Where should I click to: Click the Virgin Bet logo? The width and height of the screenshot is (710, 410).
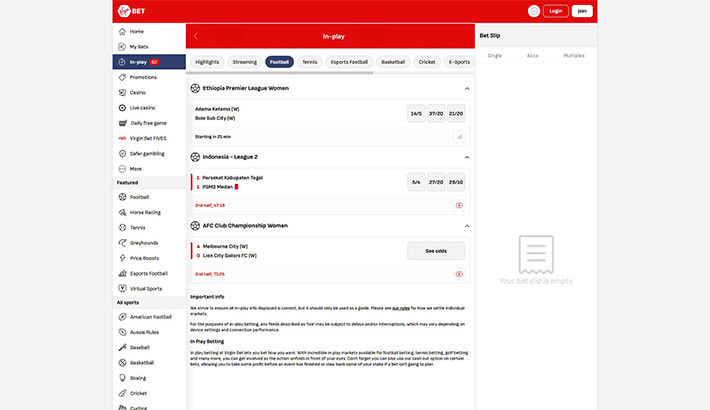(131, 11)
